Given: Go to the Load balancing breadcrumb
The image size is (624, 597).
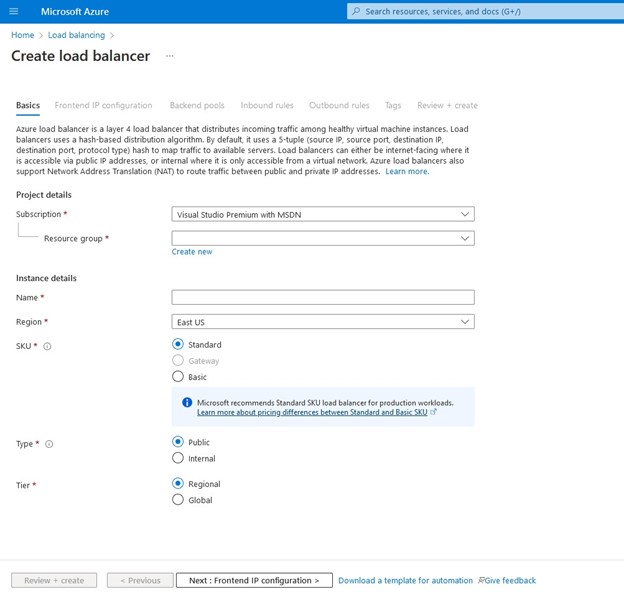Looking at the screenshot, I should pos(76,35).
